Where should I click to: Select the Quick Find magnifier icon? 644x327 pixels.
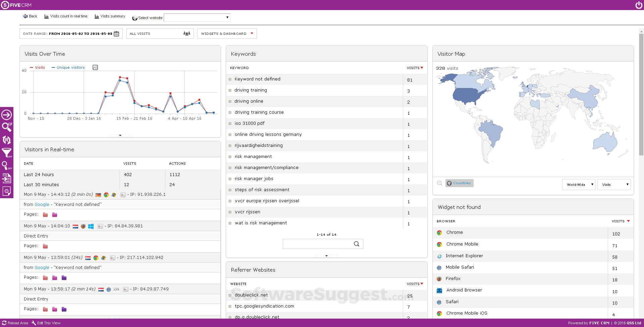pyautogui.click(x=7, y=127)
